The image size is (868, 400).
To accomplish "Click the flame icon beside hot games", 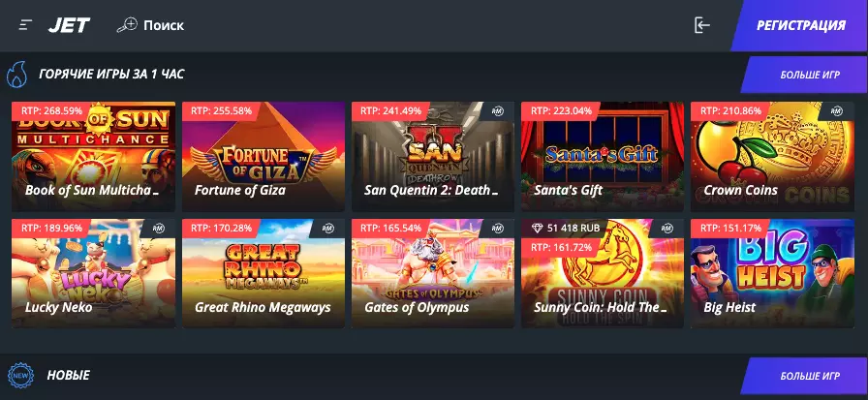I will coord(16,75).
